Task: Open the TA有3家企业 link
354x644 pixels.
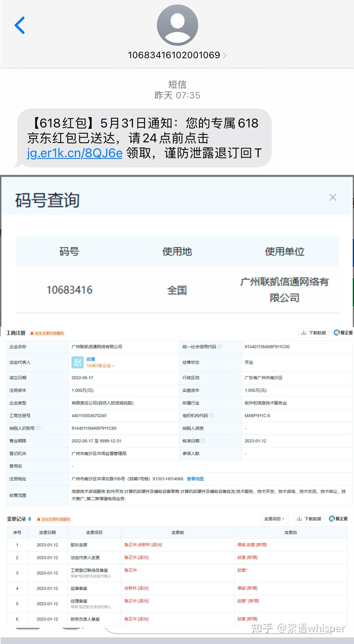Action: [100, 366]
